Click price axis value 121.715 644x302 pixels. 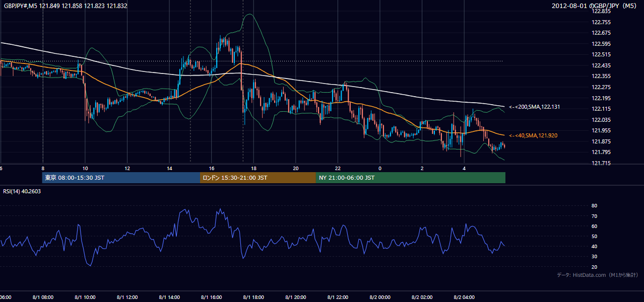click(x=601, y=163)
